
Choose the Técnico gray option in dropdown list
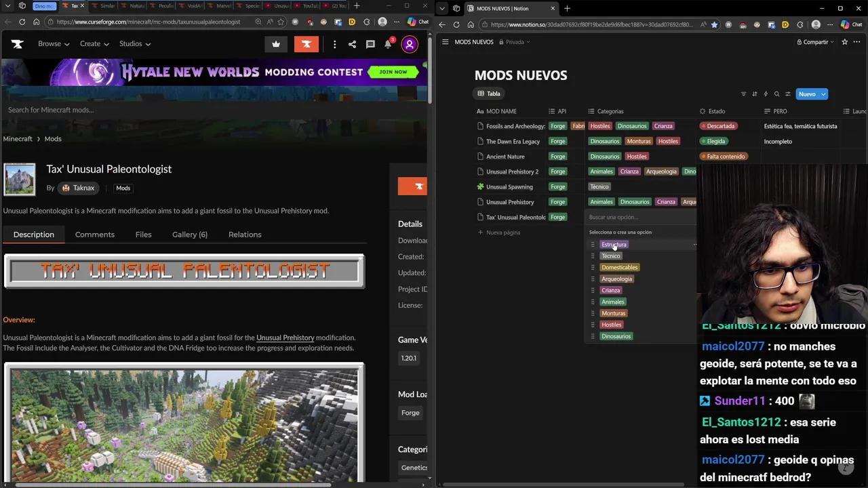[x=610, y=256]
